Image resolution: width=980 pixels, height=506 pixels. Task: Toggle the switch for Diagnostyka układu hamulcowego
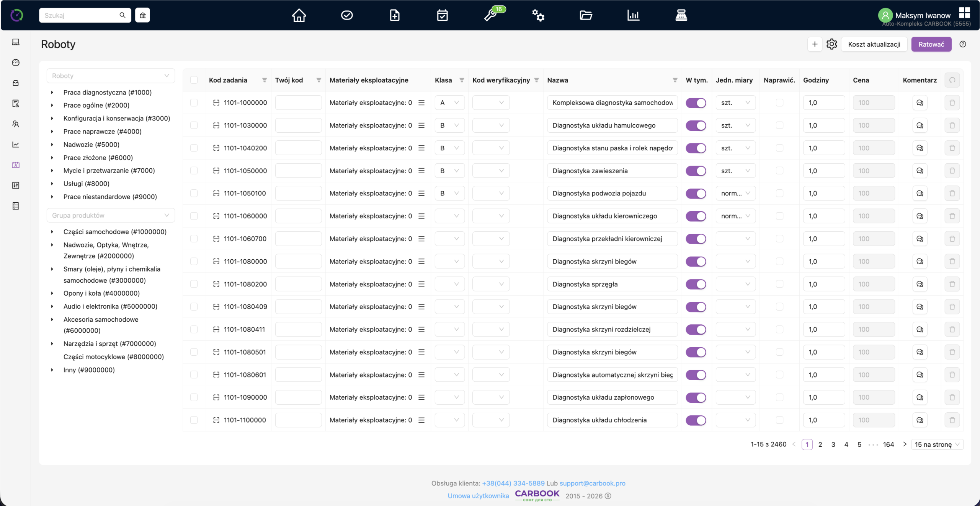pyautogui.click(x=696, y=125)
